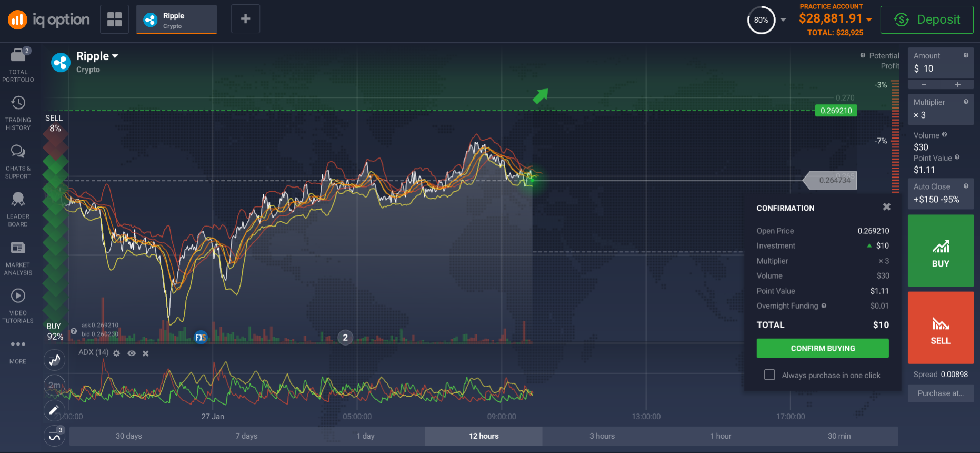Open Chats & Support panel
Viewport: 980px width, 453px height.
click(18, 162)
